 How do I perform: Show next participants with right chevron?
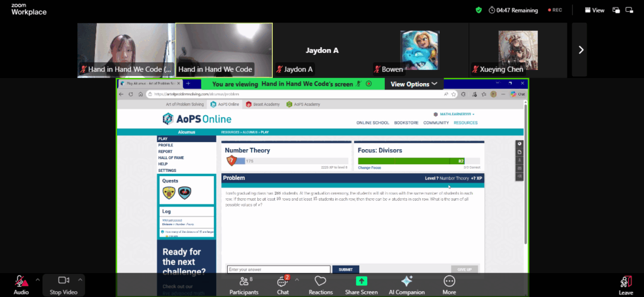click(580, 50)
